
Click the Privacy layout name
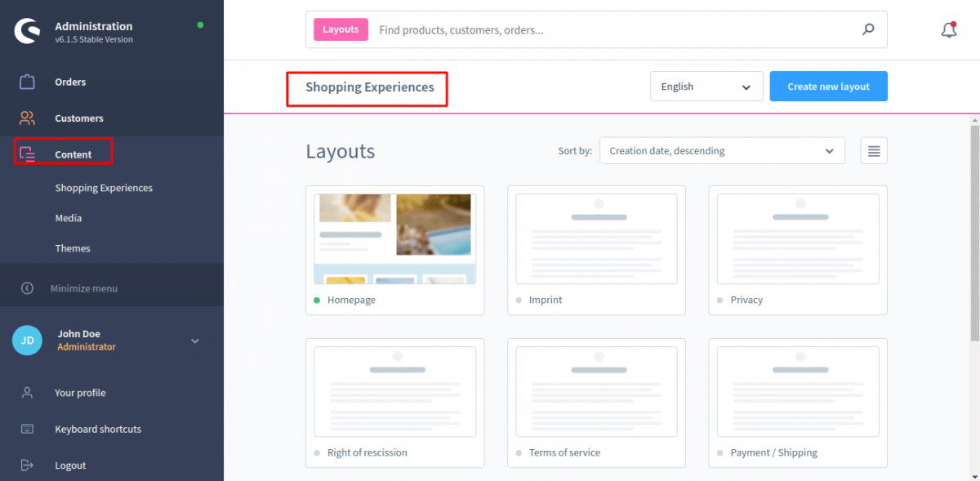pos(746,300)
